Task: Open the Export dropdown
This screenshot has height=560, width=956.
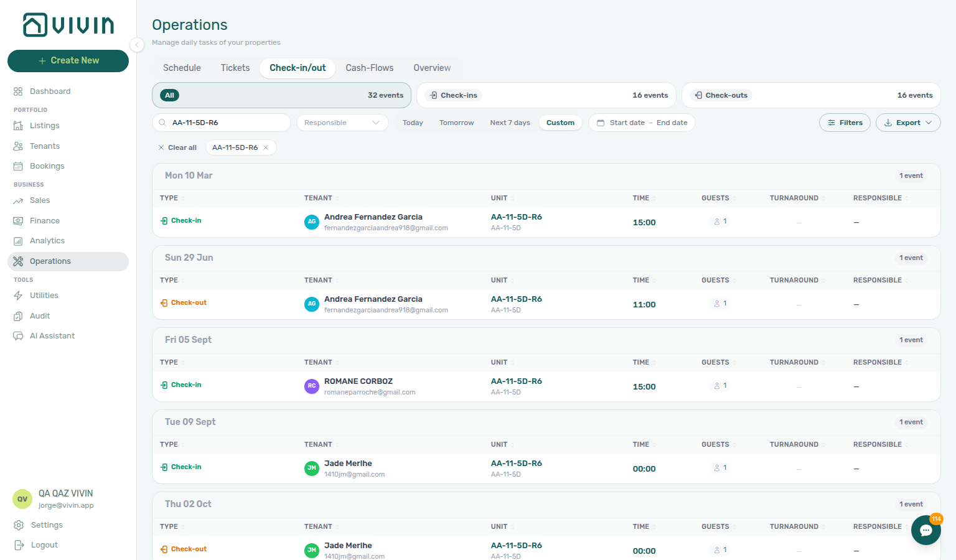Action: coord(908,123)
